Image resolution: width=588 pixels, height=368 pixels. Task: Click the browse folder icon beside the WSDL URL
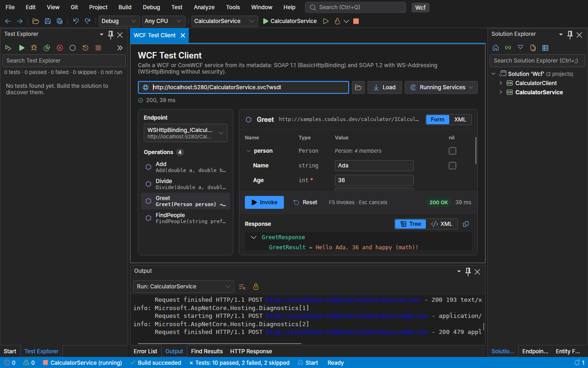358,87
